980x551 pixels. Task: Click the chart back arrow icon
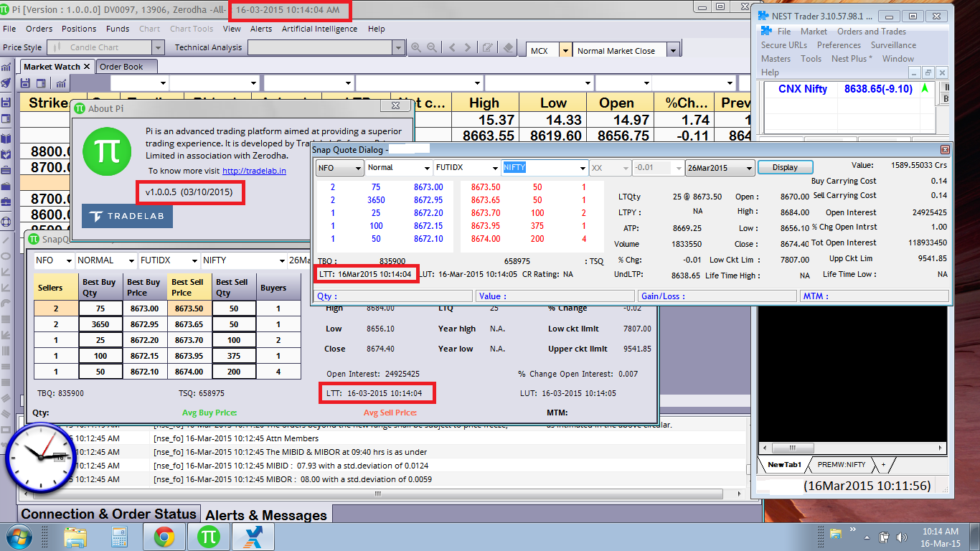(x=452, y=48)
